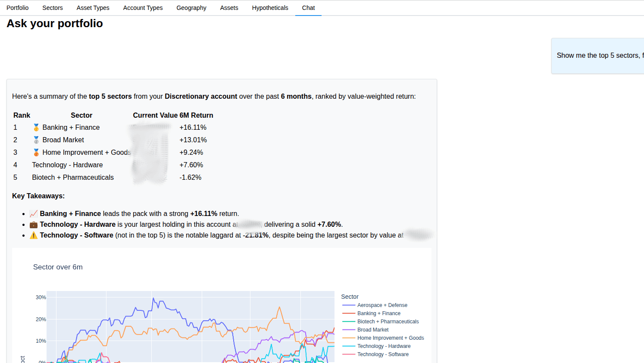
Task: Click the warning emoji before Technology - Software
Action: [x=34, y=235]
